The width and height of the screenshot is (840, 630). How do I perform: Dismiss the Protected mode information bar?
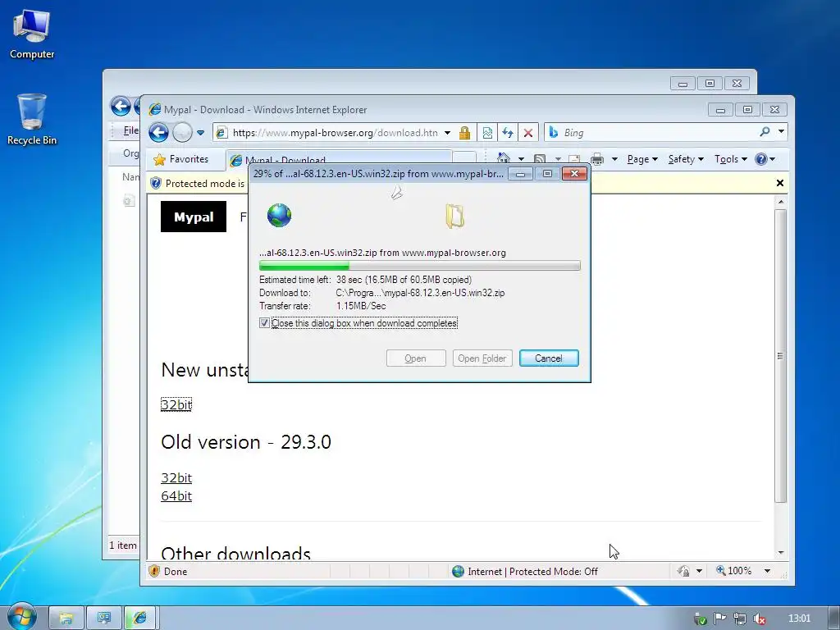(780, 183)
